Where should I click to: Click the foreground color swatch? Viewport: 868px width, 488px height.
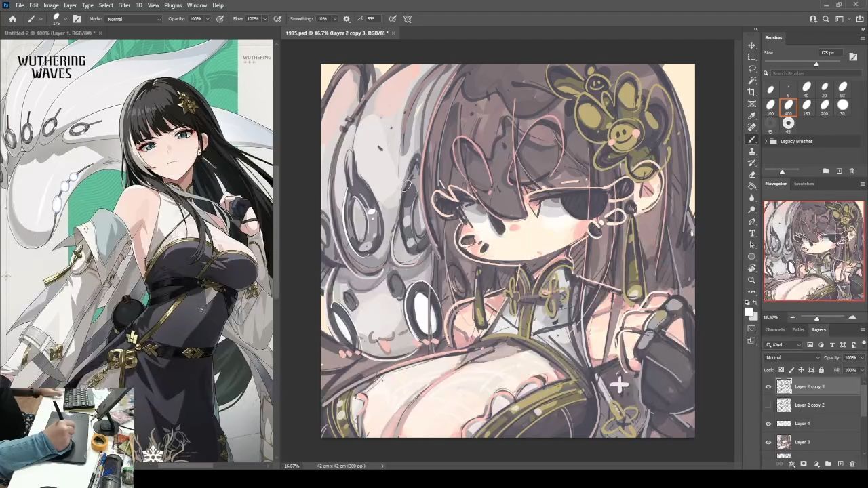749,311
